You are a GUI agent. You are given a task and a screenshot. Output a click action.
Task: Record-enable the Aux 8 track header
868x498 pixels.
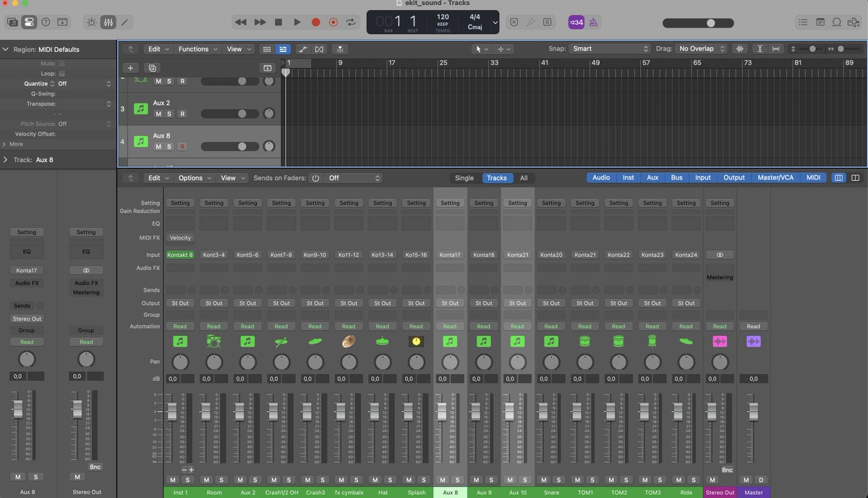182,146
